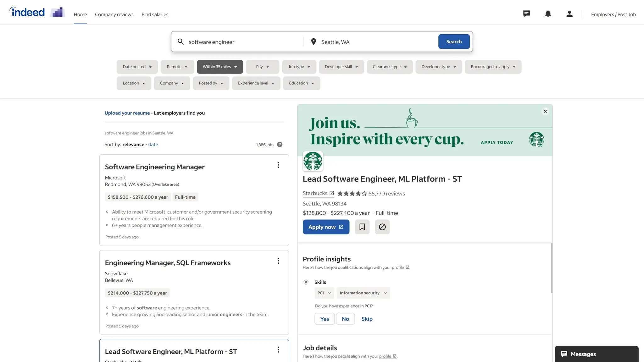
Task: Click the $158,500 - $276,600 a year salary
Action: 138,197
